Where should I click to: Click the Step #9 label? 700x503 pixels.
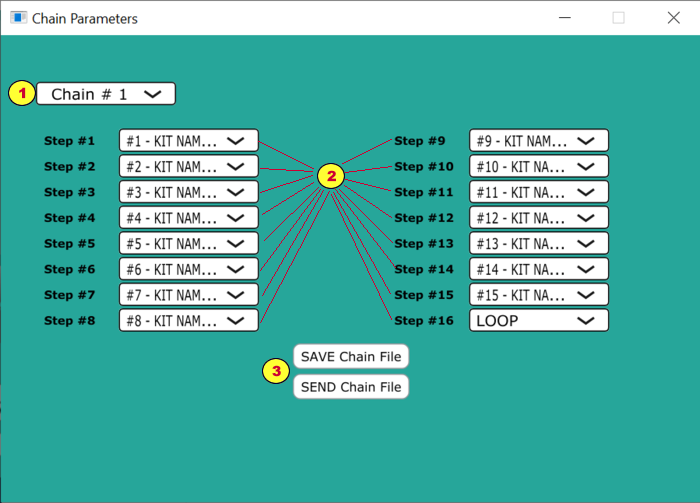[x=420, y=141]
